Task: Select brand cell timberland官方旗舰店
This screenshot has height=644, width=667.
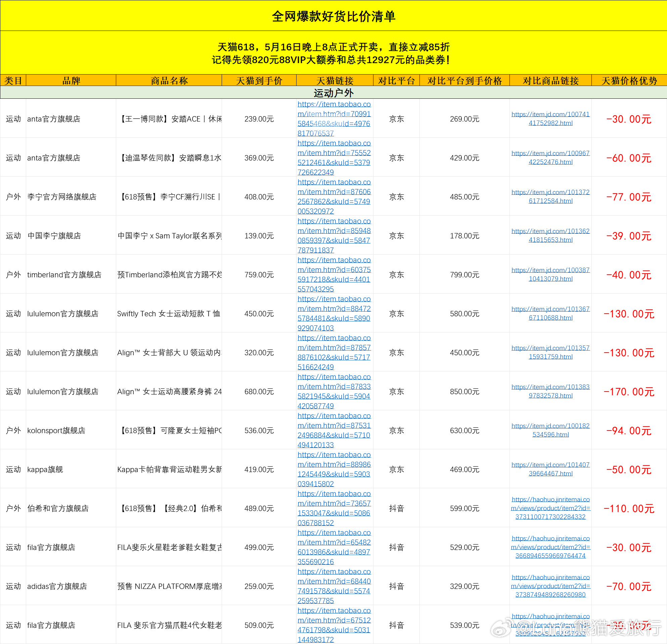Action: [71, 275]
